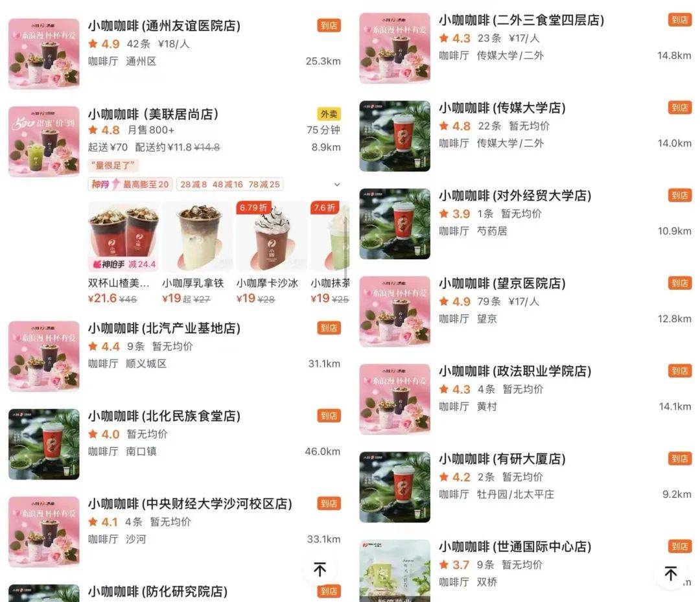Image resolution: width=700 pixels, height=602 pixels.
Task: Click the 到店 badge for 有研大厦店
Action: (x=680, y=458)
